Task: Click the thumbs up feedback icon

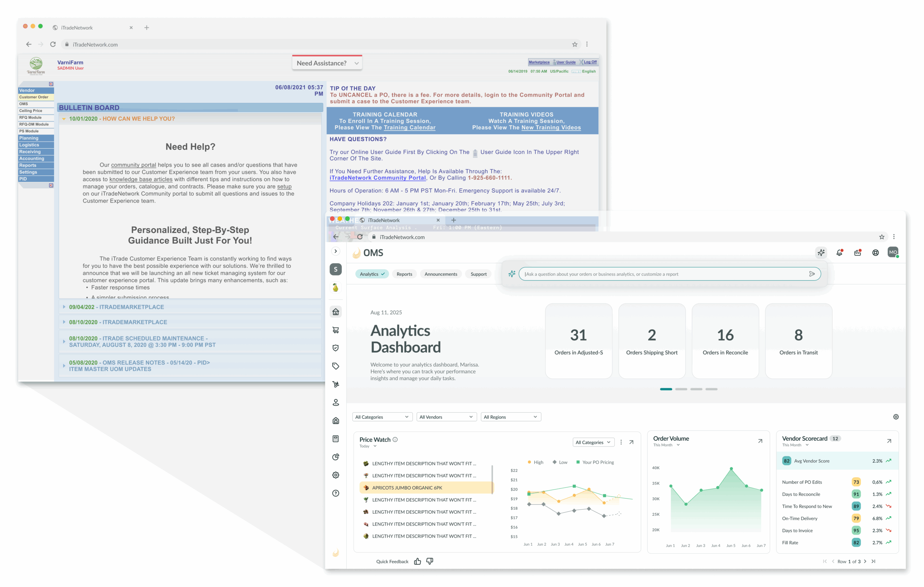Action: click(x=418, y=561)
